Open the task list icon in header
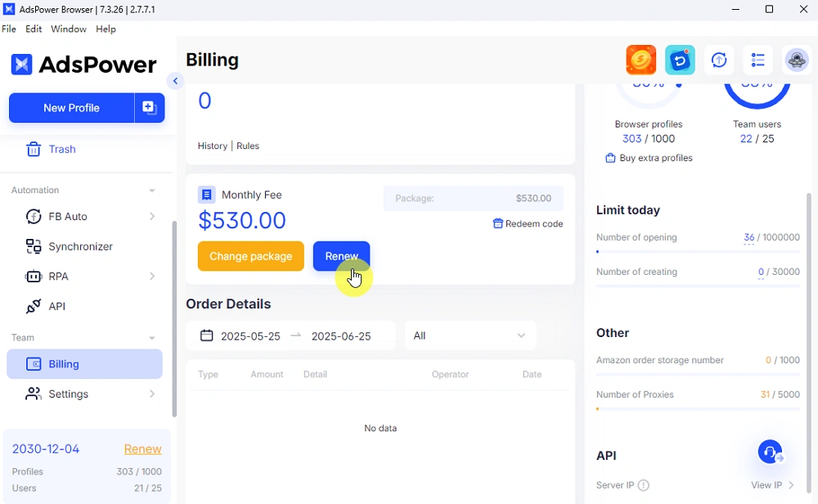818x504 pixels. (x=758, y=60)
